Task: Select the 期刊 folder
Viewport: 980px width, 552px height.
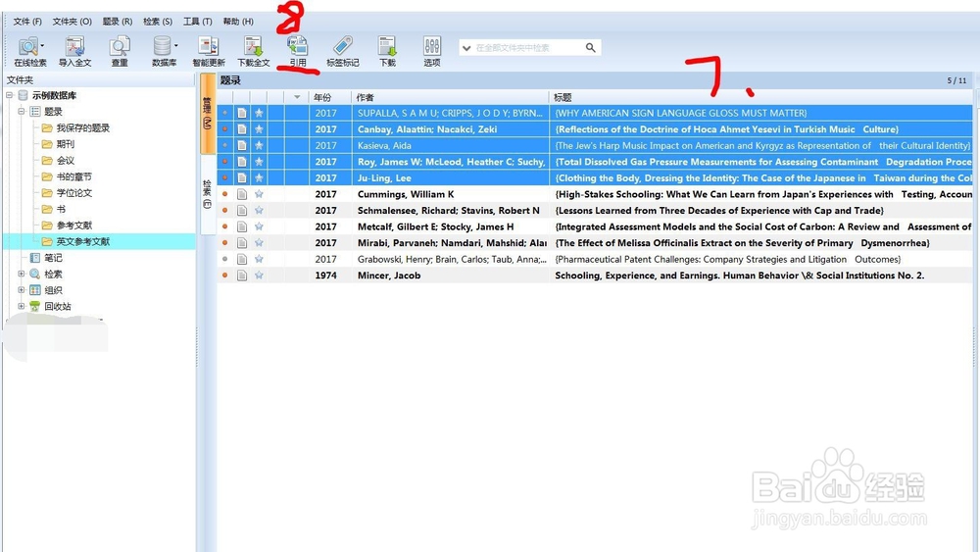Action: [x=65, y=144]
